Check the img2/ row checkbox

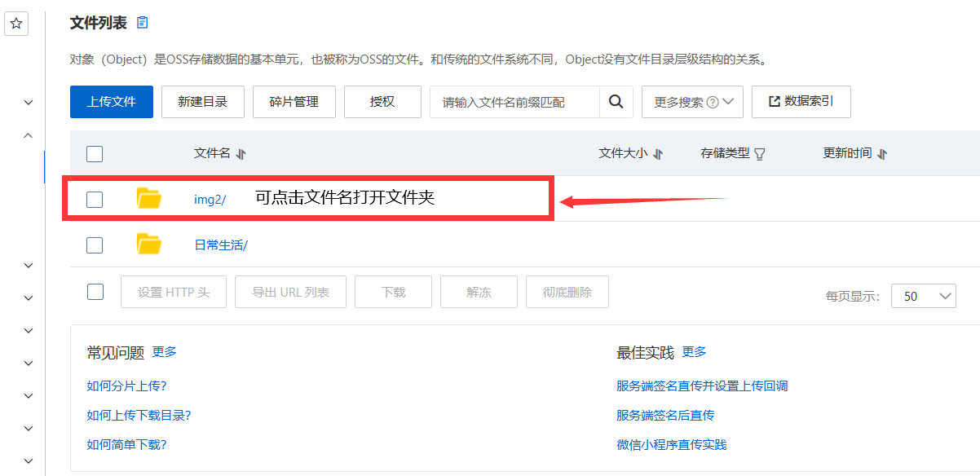click(x=95, y=199)
